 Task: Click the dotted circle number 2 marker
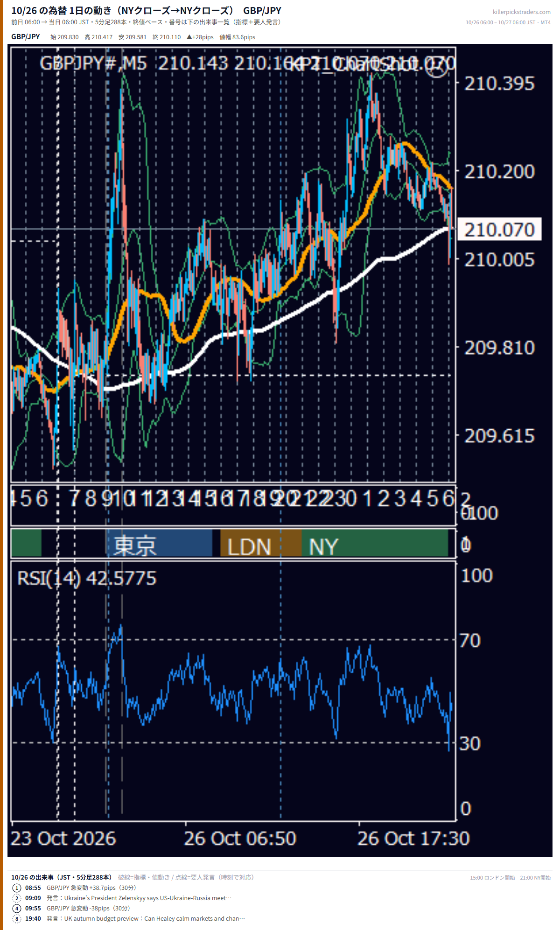tap(17, 898)
